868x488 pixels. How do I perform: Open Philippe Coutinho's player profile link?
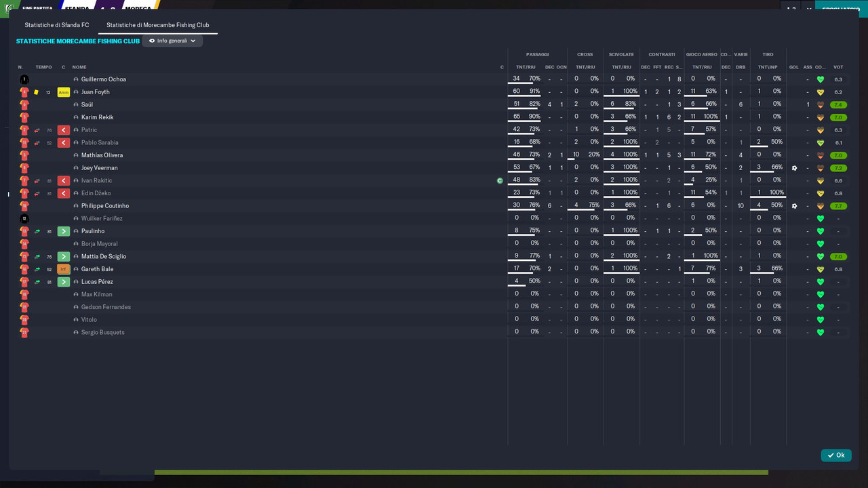click(105, 206)
